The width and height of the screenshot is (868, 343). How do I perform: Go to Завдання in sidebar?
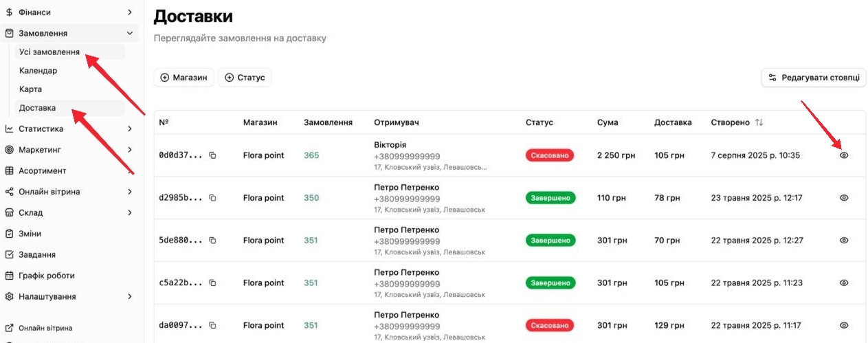pyautogui.click(x=37, y=254)
